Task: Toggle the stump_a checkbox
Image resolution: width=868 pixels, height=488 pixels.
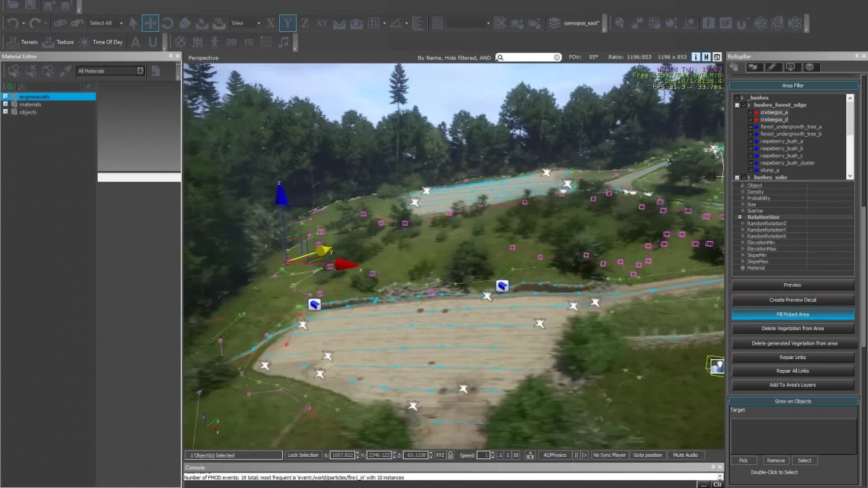Action: click(750, 170)
